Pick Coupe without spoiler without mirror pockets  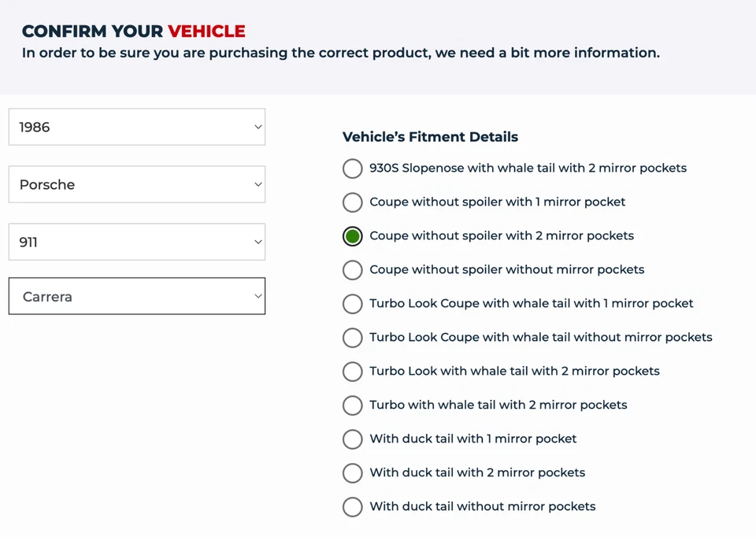click(x=353, y=270)
